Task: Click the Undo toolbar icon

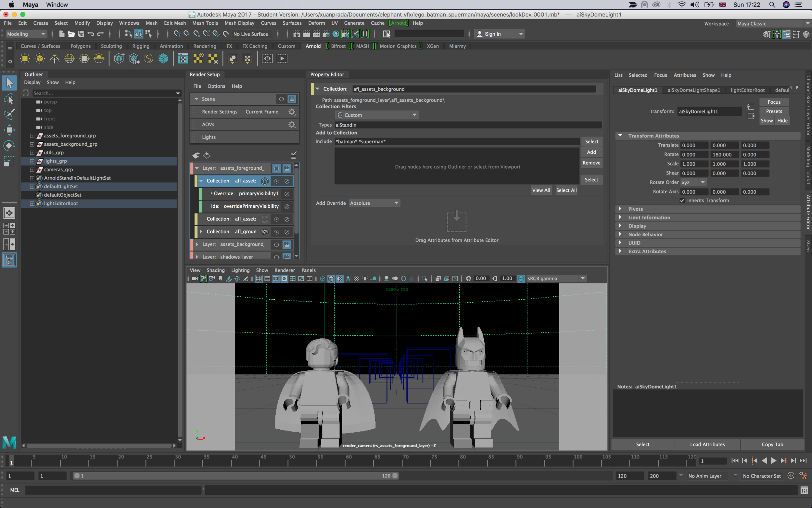Action: pos(91,34)
